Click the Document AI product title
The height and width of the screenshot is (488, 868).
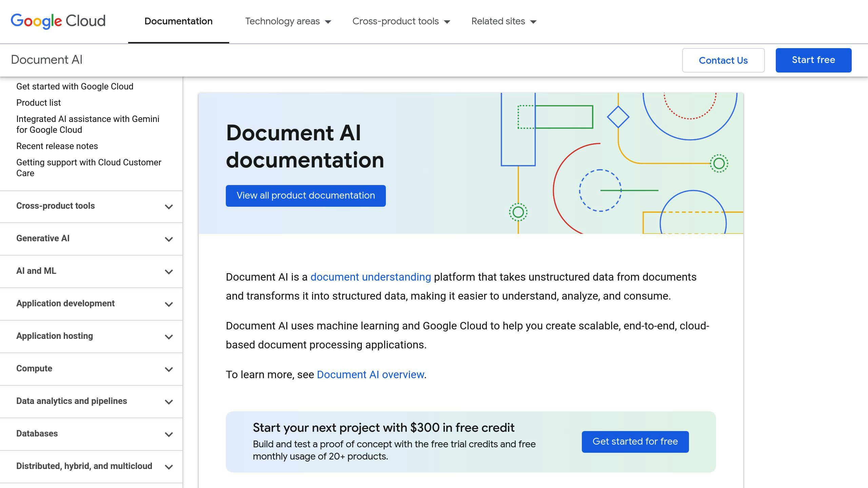click(x=46, y=60)
